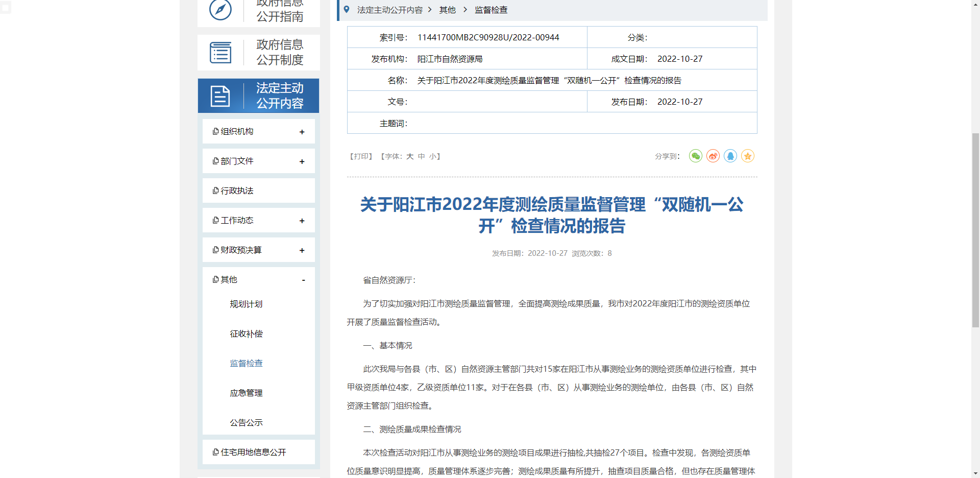Collapse the 其他 section
980x478 pixels.
[303, 279]
